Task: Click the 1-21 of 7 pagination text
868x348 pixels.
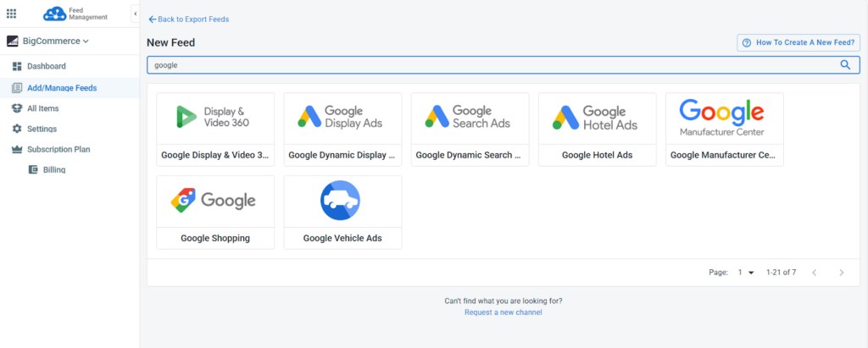Action: (x=781, y=273)
